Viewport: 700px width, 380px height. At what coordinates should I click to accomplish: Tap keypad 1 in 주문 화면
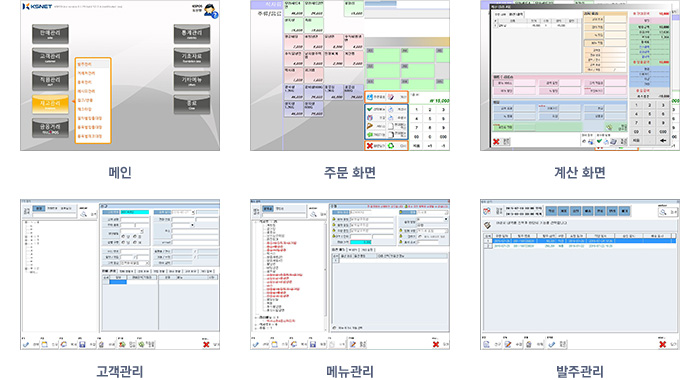click(x=417, y=109)
